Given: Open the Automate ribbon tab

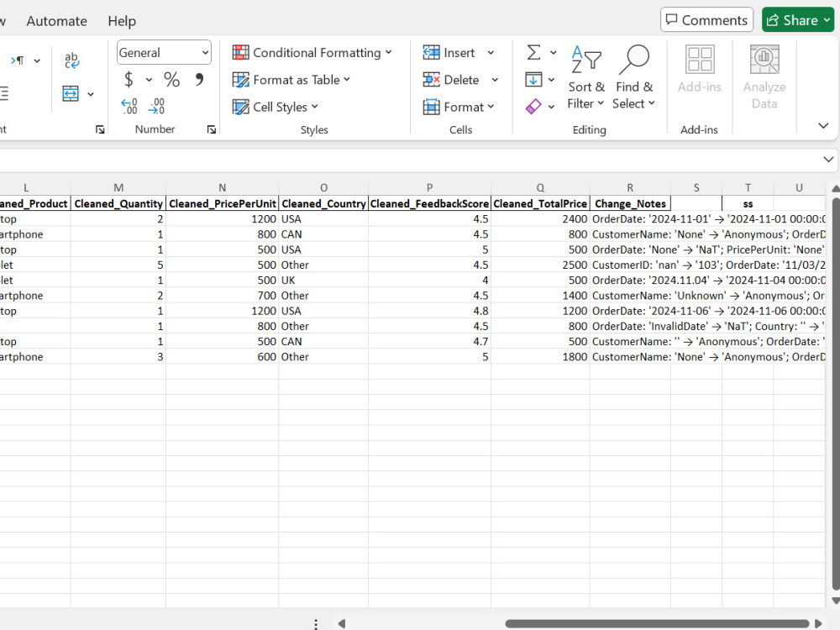Looking at the screenshot, I should tap(56, 21).
